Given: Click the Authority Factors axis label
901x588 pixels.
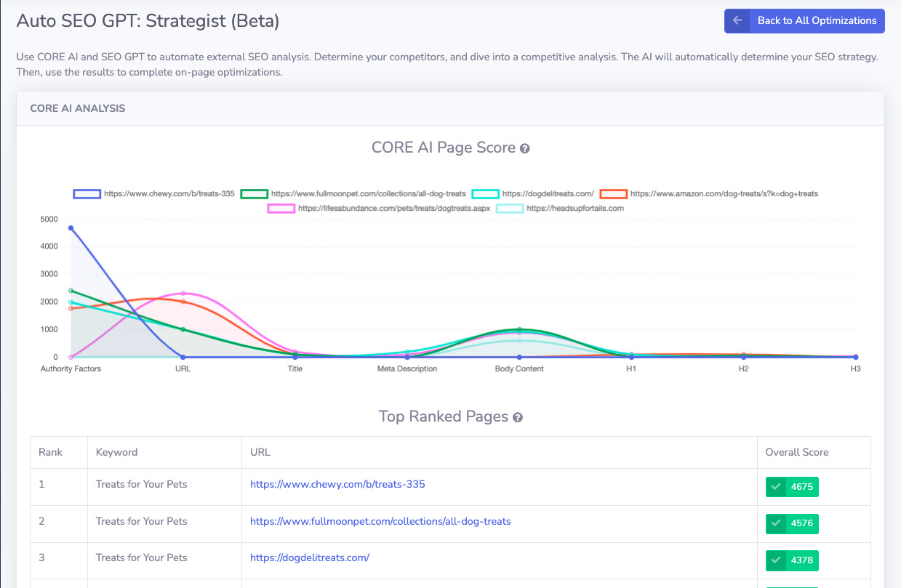Looking at the screenshot, I should coord(71,369).
